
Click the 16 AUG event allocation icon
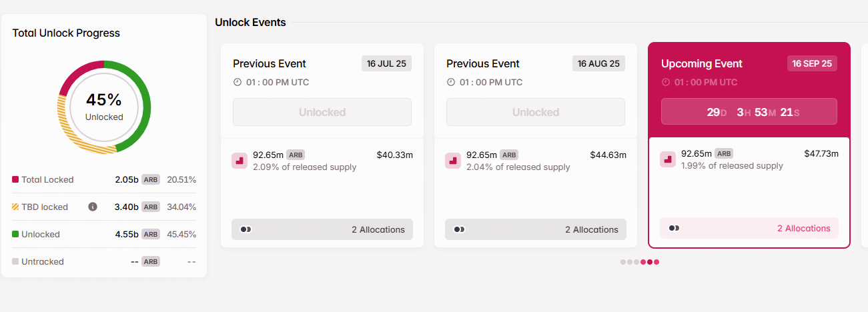[x=453, y=160]
